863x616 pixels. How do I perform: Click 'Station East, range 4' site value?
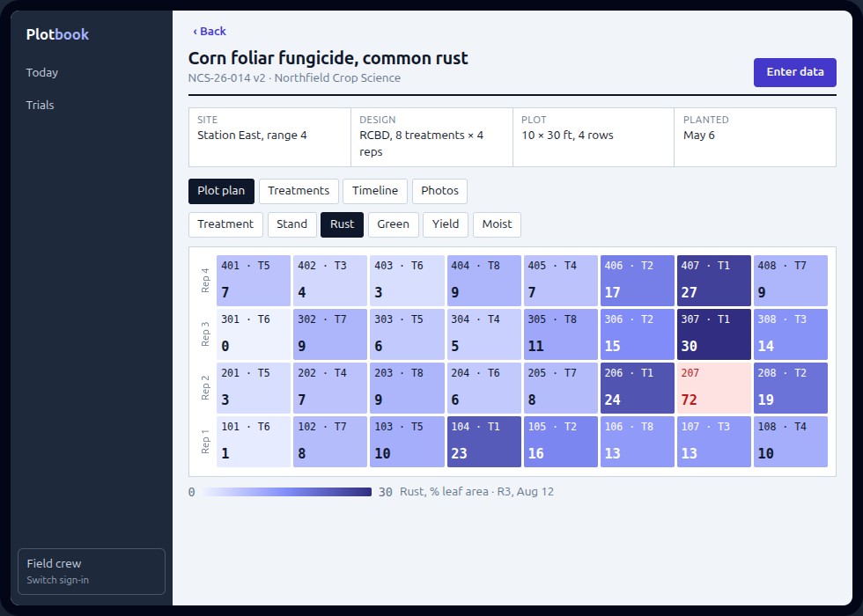252,136
